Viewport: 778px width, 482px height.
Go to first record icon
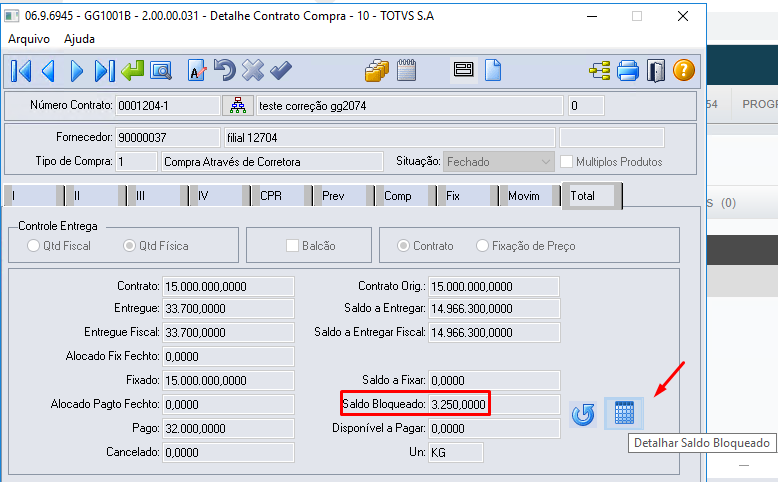[21, 70]
